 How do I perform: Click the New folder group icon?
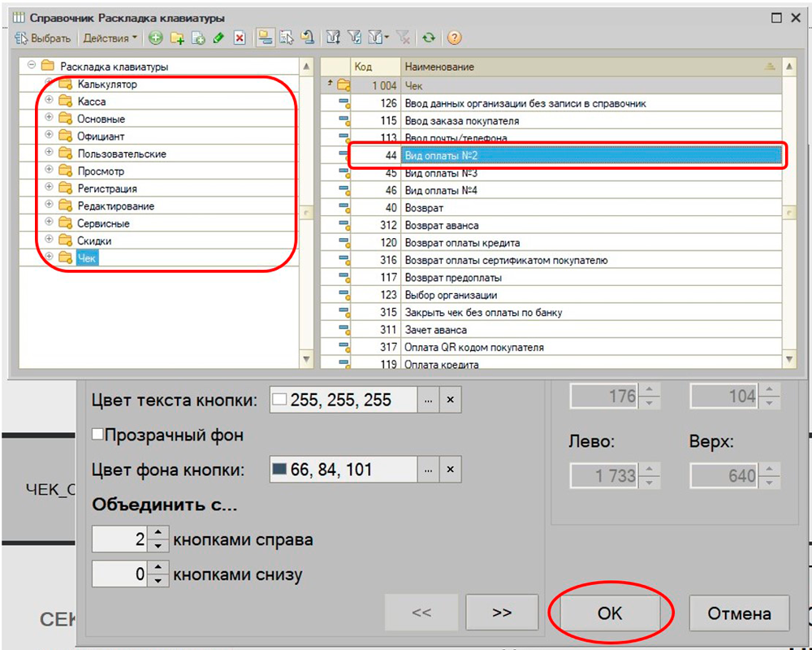click(177, 38)
